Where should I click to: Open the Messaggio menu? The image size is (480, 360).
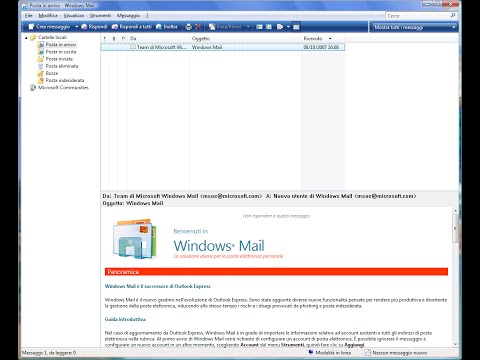[128, 16]
